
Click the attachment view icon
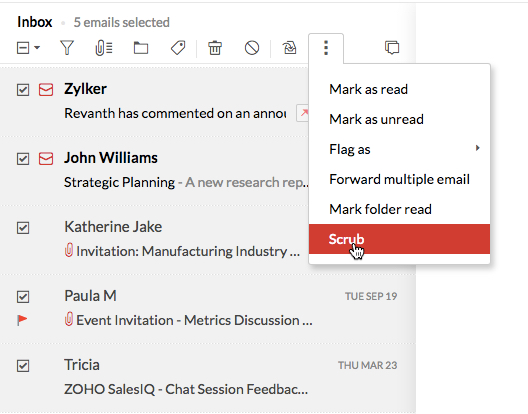point(104,48)
